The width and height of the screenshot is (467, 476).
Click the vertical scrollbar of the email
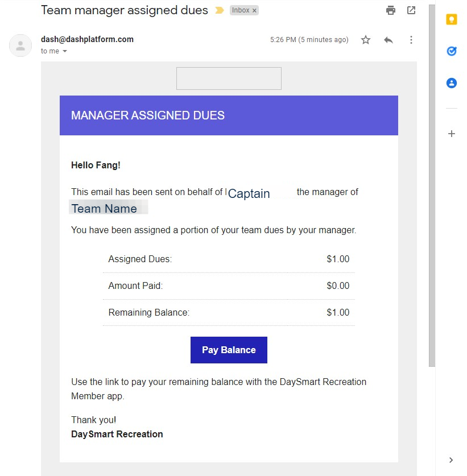[x=432, y=185]
